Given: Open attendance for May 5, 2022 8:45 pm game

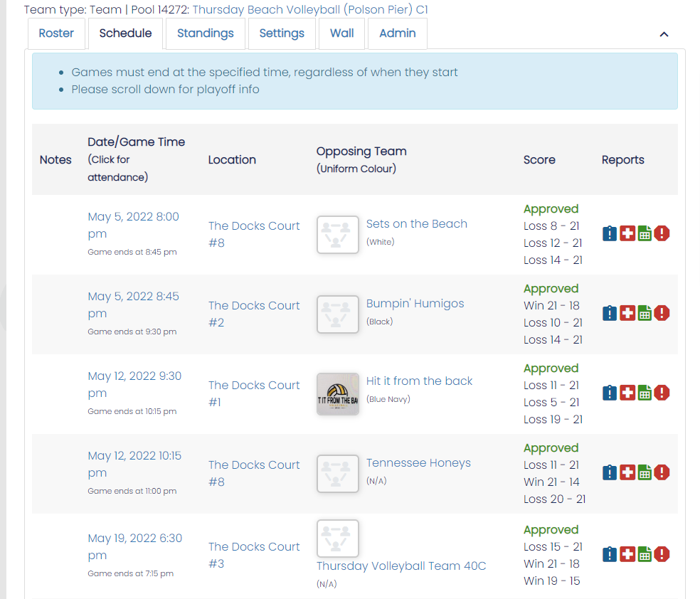Looking at the screenshot, I should tap(133, 305).
